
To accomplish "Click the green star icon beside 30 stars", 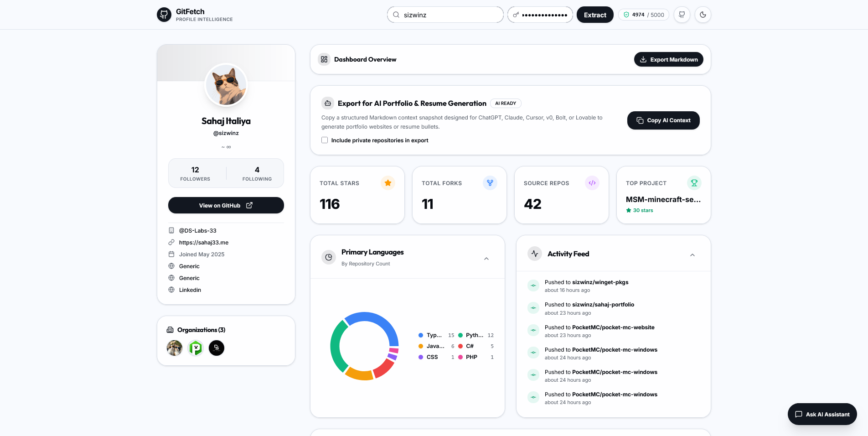I will click(x=629, y=210).
